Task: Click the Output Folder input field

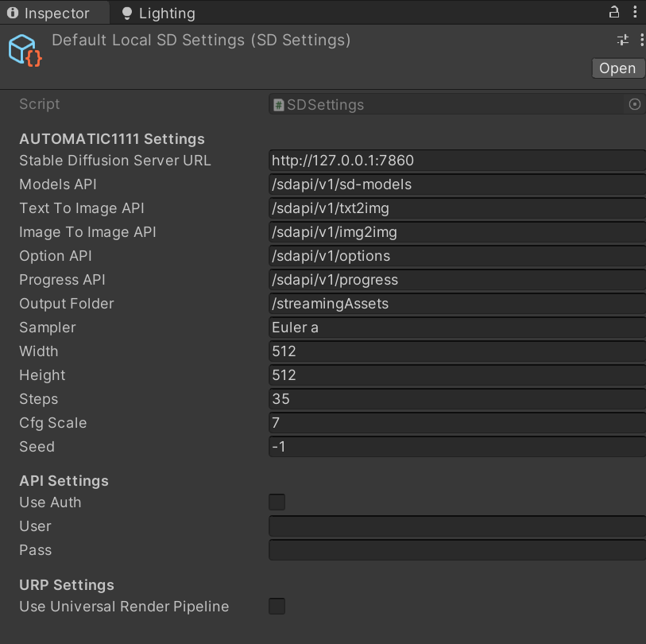Action: [458, 304]
